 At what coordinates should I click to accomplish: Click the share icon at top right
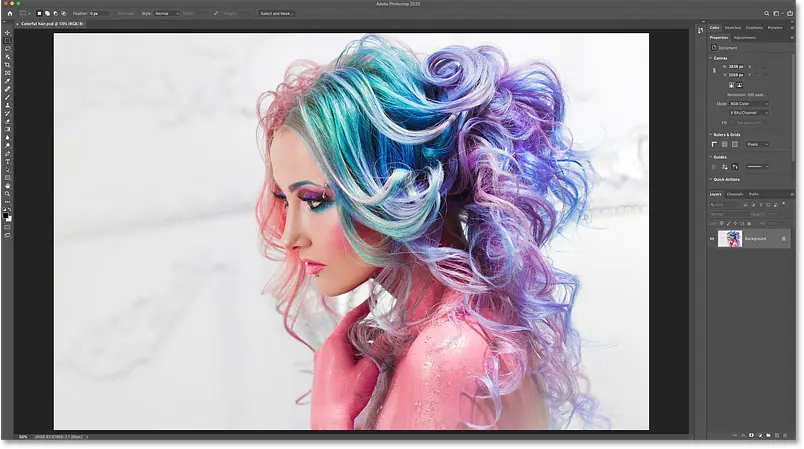(790, 13)
